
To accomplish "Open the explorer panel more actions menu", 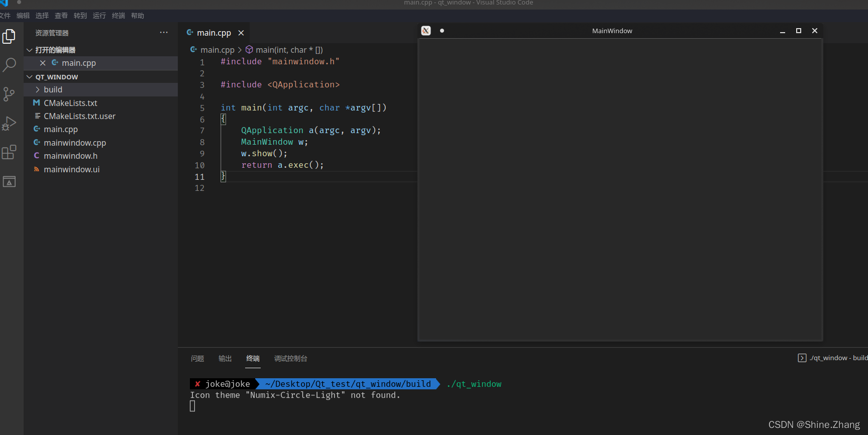I will coord(164,33).
